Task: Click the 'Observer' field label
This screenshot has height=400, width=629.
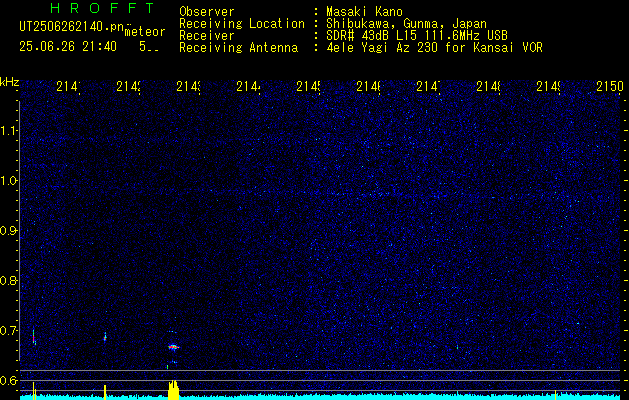Action: click(x=207, y=12)
